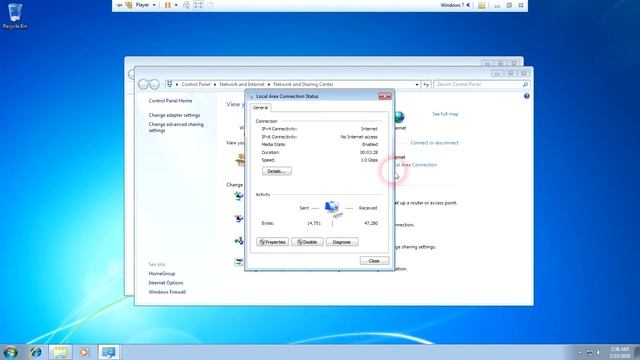This screenshot has width=640, height=360.
Task: Select Network and Sharing Center breadcrumb
Action: coord(303,84)
